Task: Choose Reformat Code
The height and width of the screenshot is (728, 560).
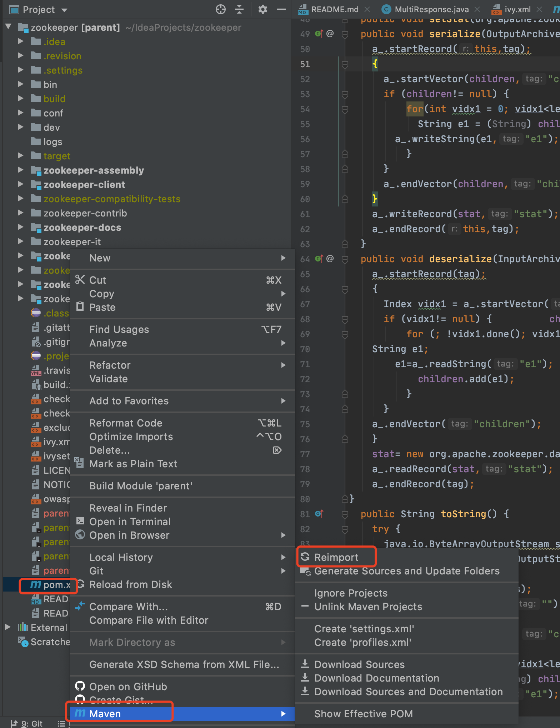Action: coord(182,423)
